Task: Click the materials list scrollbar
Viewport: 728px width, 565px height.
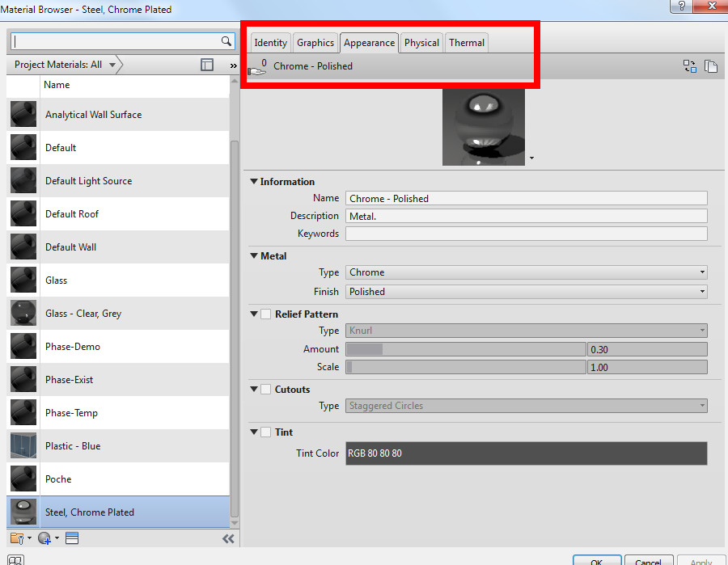Action: (x=235, y=328)
